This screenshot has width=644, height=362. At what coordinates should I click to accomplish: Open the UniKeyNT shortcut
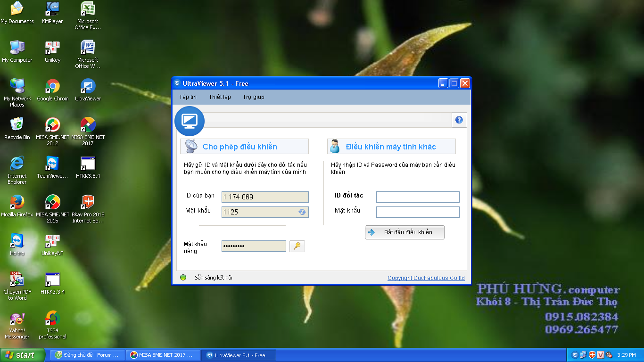[x=52, y=245]
